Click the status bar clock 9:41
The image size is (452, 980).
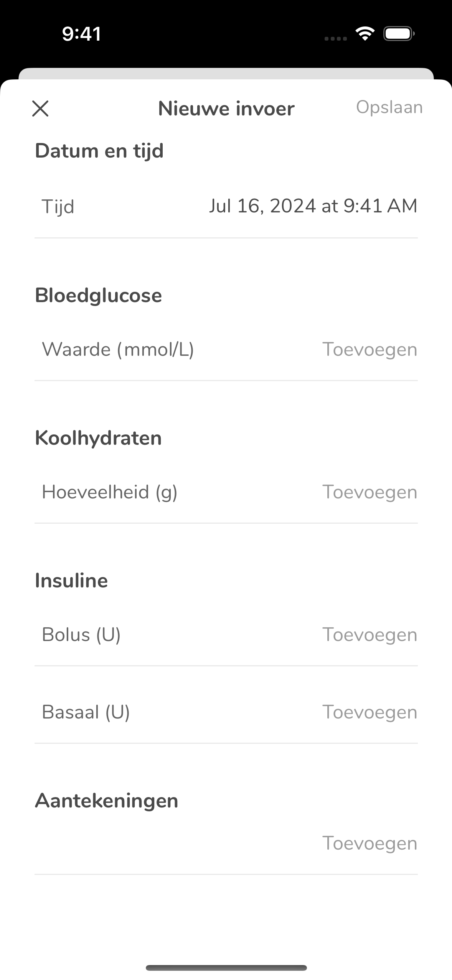[x=82, y=34]
